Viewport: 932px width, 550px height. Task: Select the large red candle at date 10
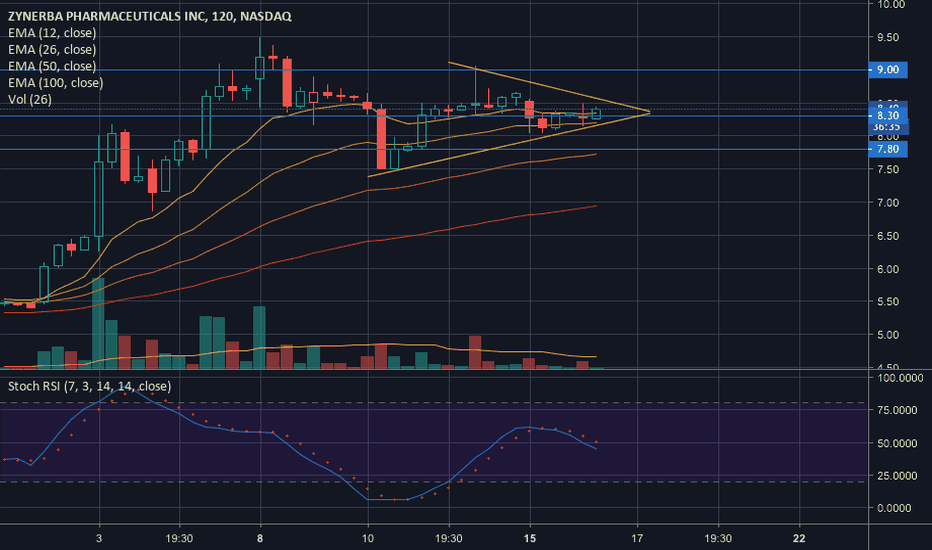[381, 139]
